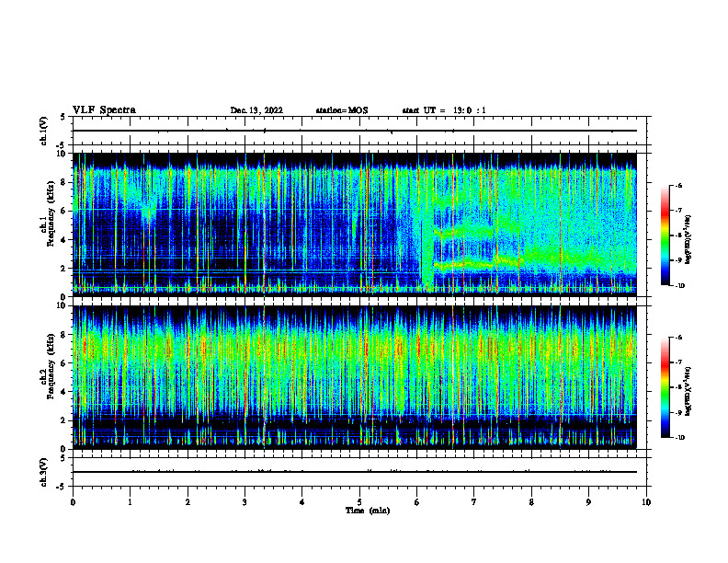Viewport: 728px width, 563px height.
Task: Click time-axis tick label "10" at right end
Action: click(x=646, y=502)
